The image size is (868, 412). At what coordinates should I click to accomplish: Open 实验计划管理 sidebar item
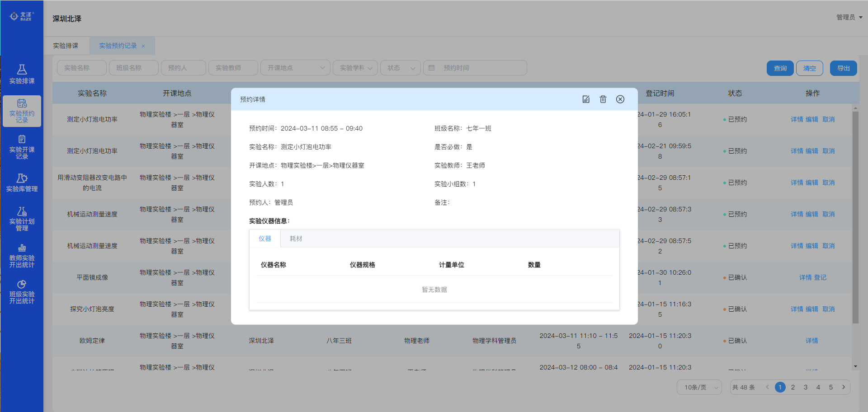click(x=22, y=219)
